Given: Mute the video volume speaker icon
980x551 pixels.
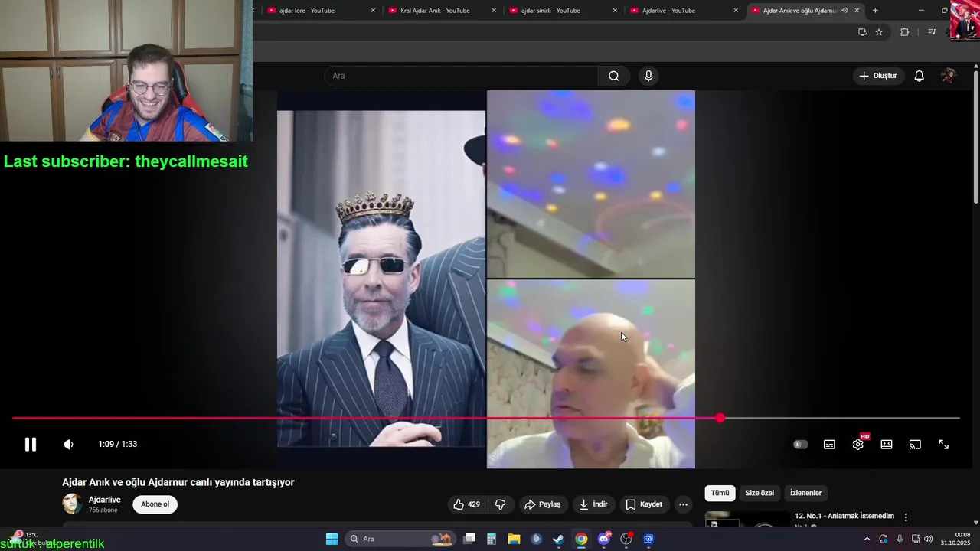Looking at the screenshot, I should 68,445.
